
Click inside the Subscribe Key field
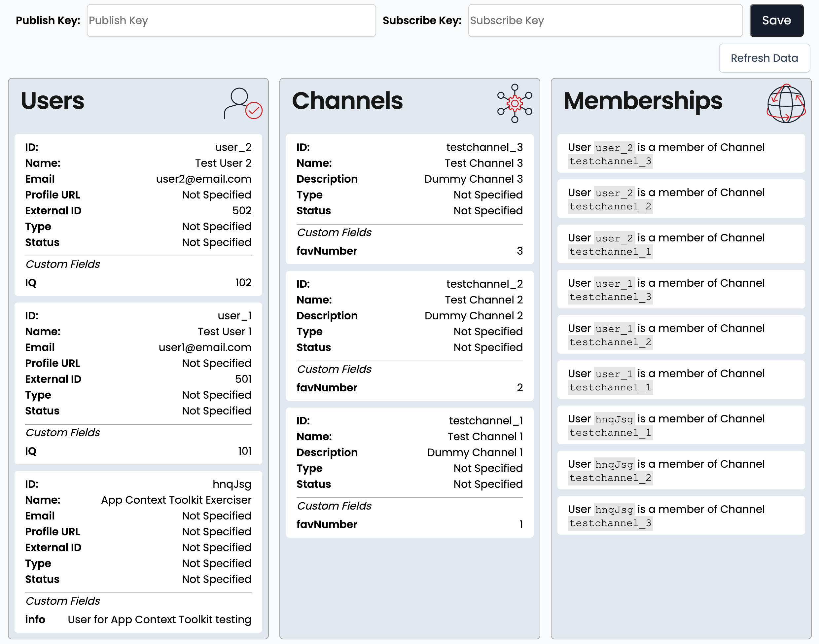(x=605, y=20)
